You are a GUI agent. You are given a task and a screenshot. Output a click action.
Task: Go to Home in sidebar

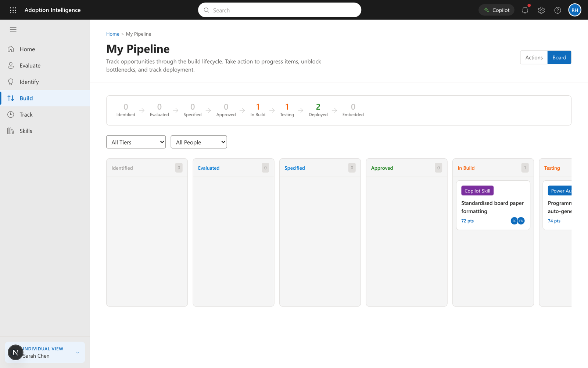coord(45,49)
